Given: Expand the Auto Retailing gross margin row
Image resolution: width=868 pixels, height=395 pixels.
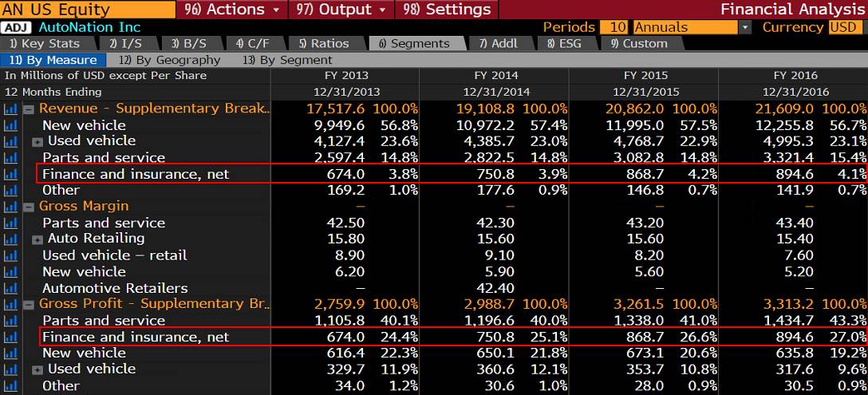Looking at the screenshot, I should pos(37,239).
